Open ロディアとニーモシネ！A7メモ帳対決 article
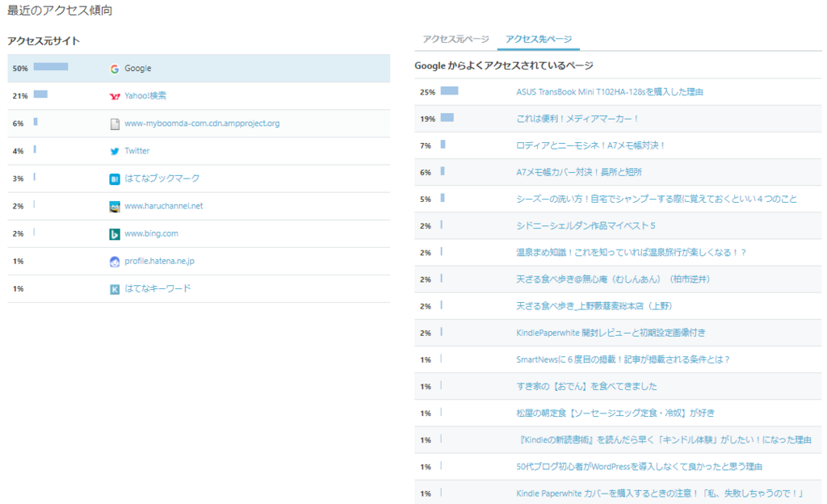This screenshot has width=827, height=504. [590, 145]
